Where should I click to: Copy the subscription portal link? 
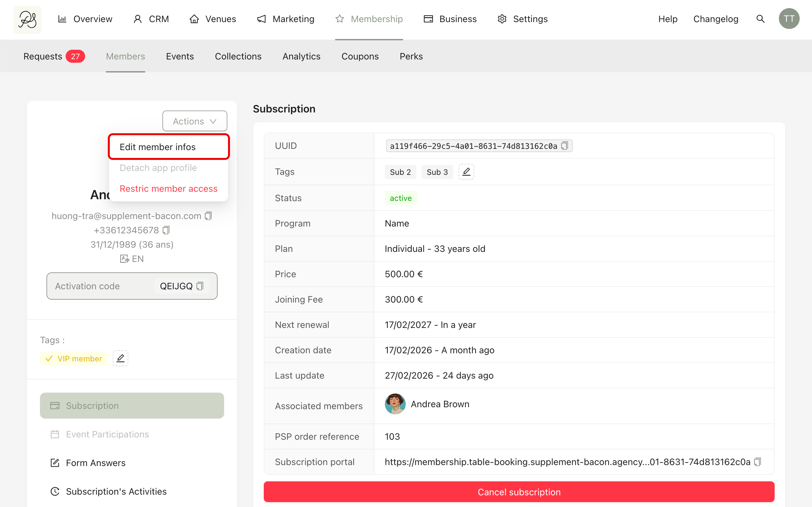click(x=757, y=462)
